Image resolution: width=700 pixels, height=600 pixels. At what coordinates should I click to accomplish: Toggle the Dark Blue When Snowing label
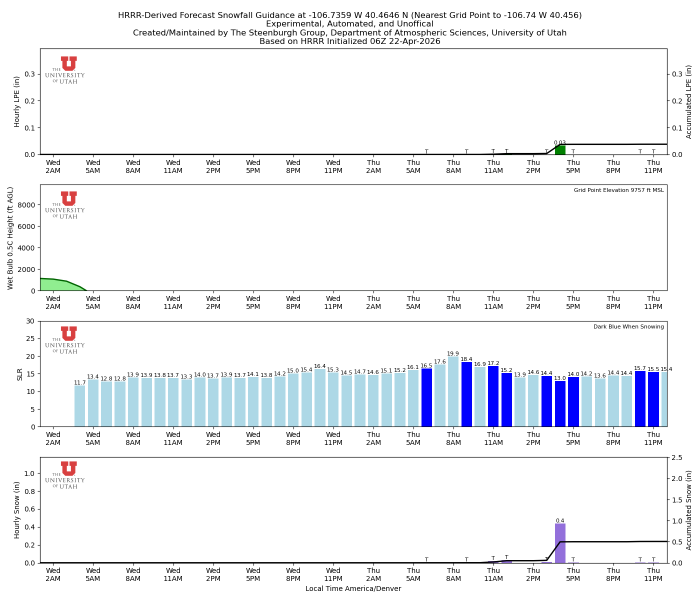click(x=628, y=326)
